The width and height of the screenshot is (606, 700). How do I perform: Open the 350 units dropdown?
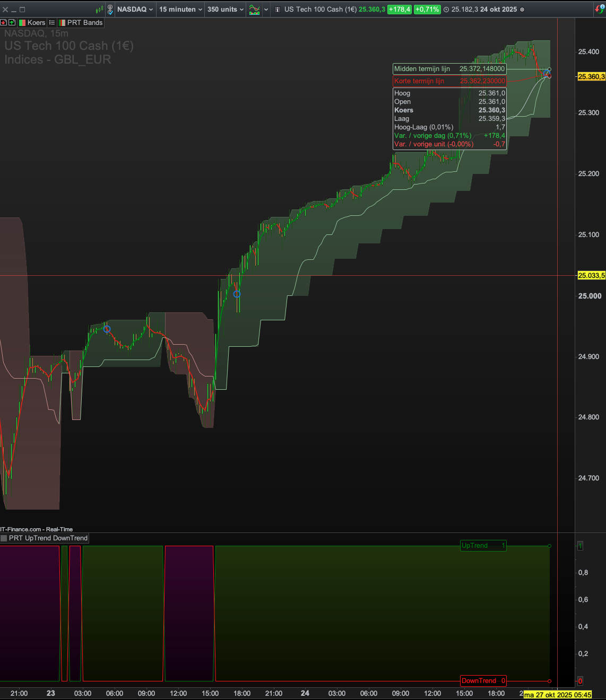pos(226,10)
